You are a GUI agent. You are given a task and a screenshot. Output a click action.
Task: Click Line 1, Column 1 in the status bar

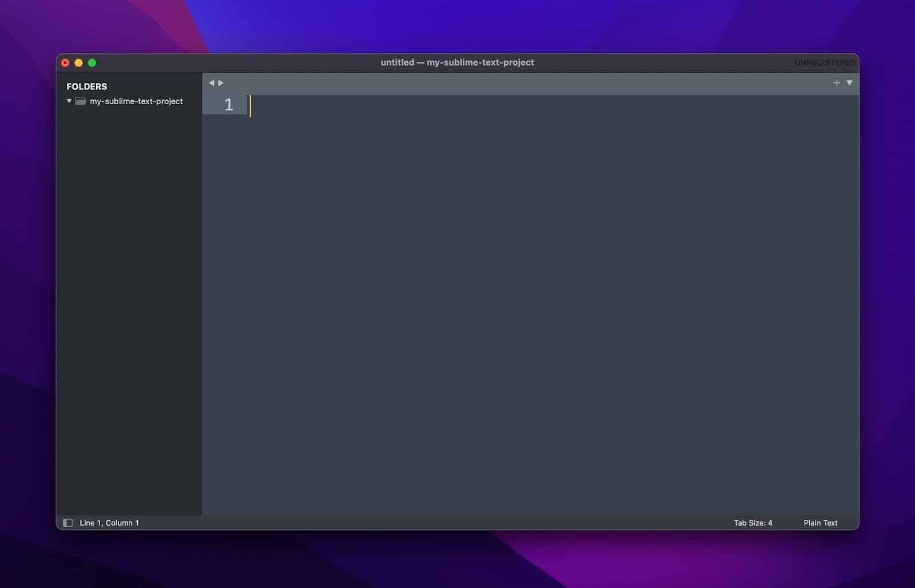pyautogui.click(x=109, y=522)
